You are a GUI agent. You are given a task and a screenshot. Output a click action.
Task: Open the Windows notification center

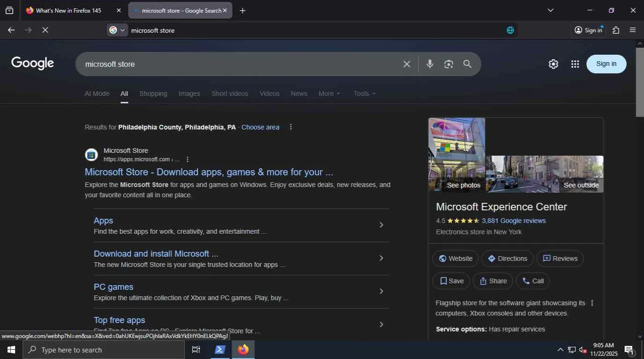tap(629, 350)
